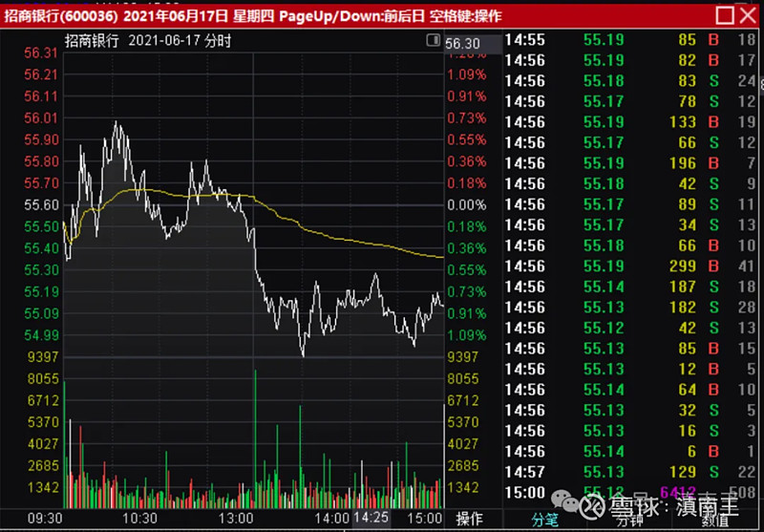
Task: Click the title bar text 招商银行(600036) 2021年06月17日
Action: [x=116, y=16]
